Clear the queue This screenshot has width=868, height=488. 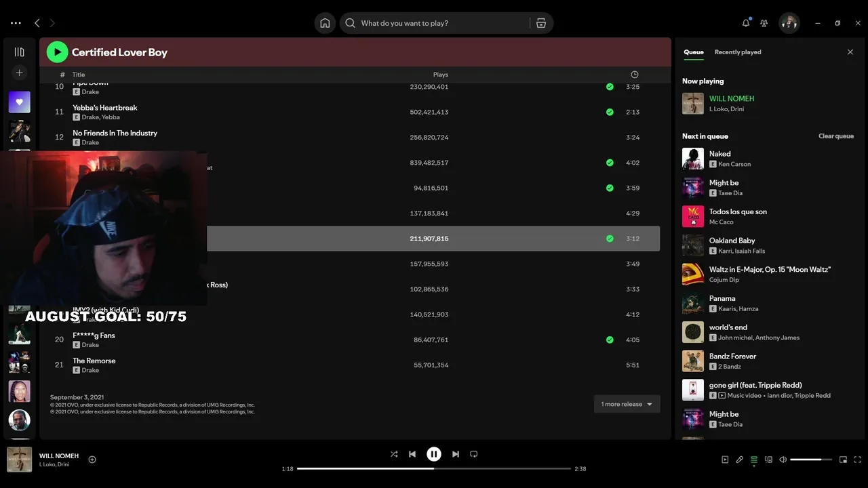[x=836, y=136]
